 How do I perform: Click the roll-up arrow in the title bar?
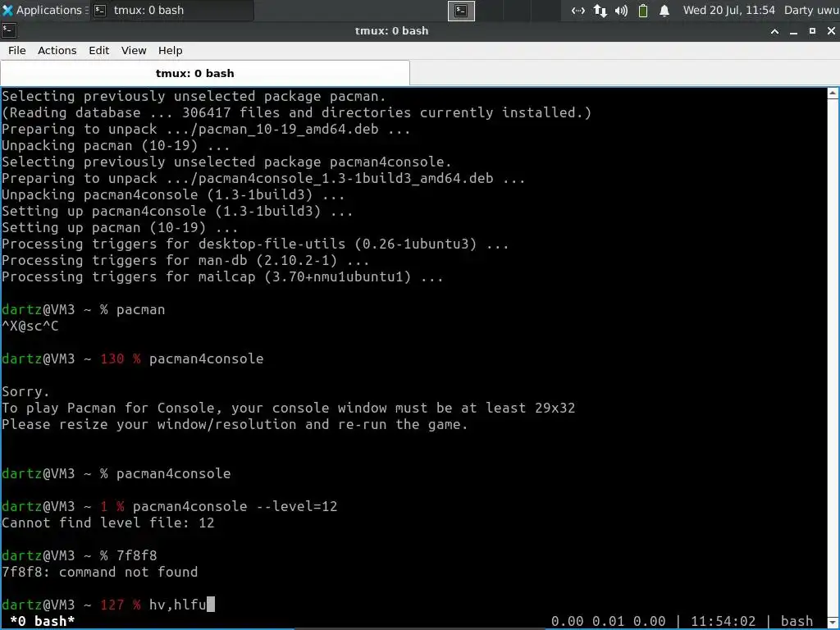774,31
